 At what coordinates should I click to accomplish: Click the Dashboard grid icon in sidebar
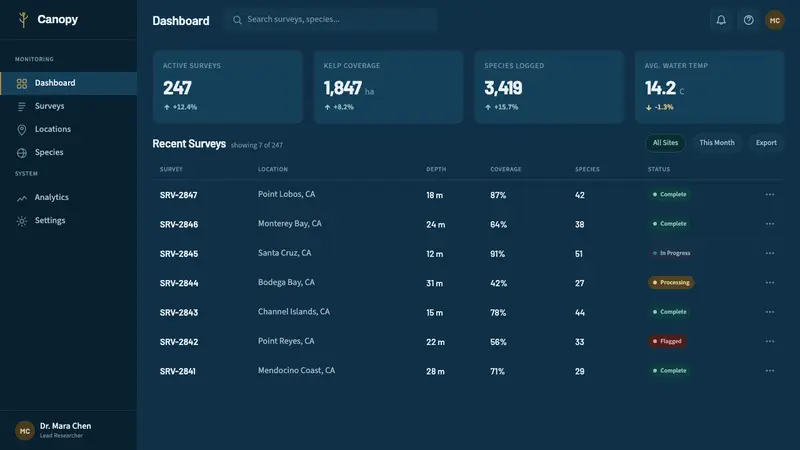[21, 84]
